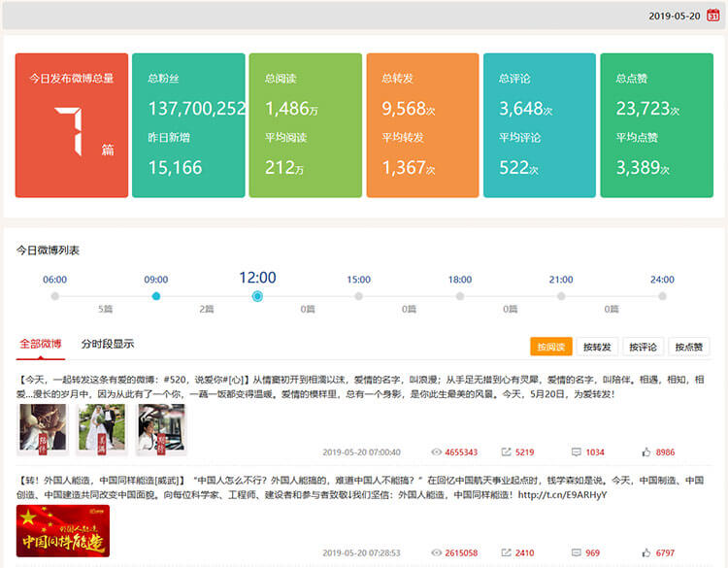Select the 18:00 timeline point
Image resolution: width=728 pixels, height=568 pixels.
point(460,296)
